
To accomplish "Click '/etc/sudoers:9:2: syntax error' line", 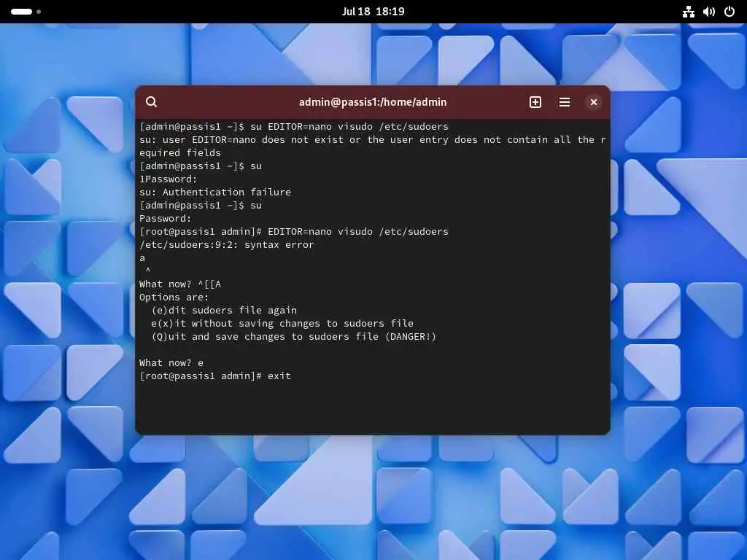I will point(227,245).
